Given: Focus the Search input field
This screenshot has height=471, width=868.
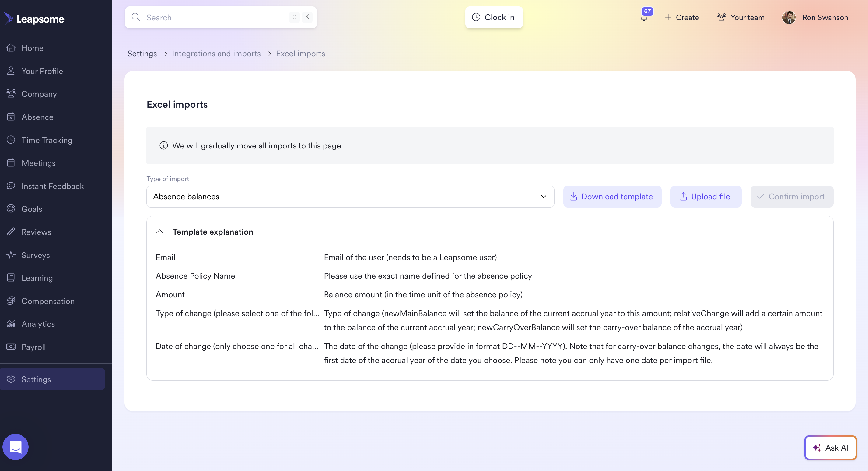Looking at the screenshot, I should click(221, 17).
